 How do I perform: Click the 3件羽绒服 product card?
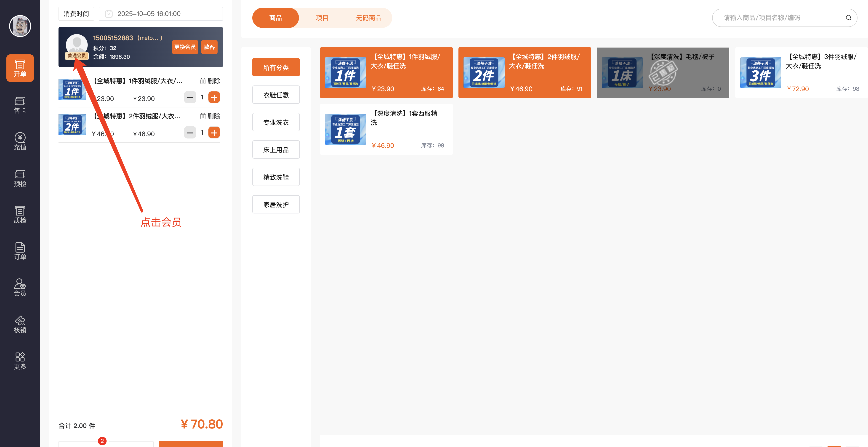(x=801, y=73)
